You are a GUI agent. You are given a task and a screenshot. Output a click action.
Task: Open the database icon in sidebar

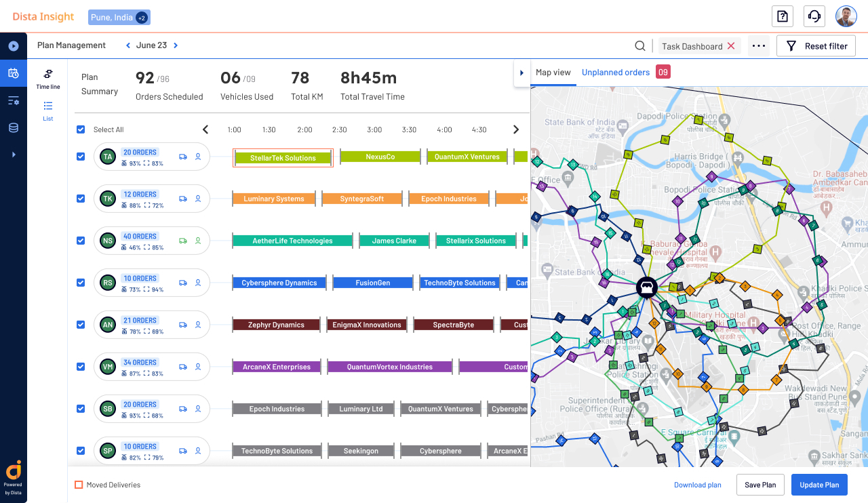coord(13,127)
